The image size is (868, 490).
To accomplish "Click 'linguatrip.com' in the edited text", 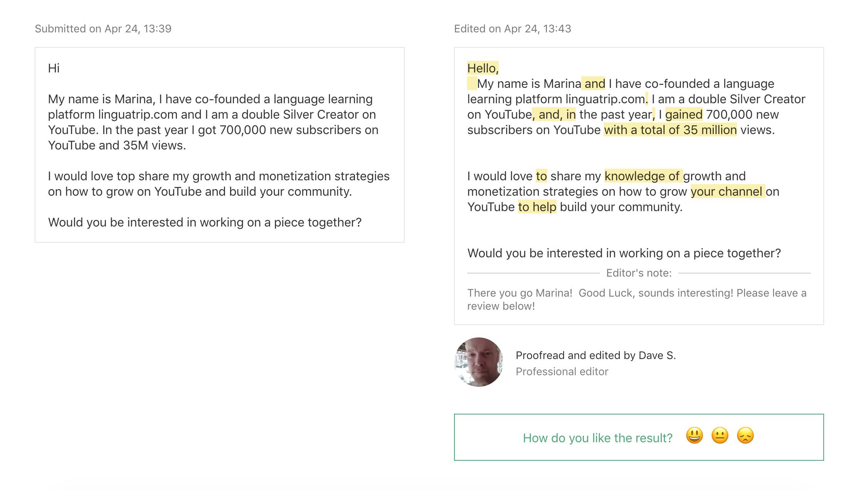I will coord(606,99).
